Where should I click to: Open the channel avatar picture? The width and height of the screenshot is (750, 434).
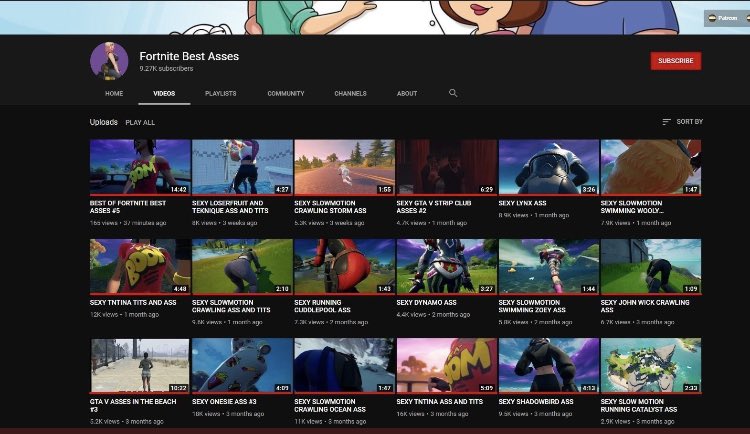109,61
